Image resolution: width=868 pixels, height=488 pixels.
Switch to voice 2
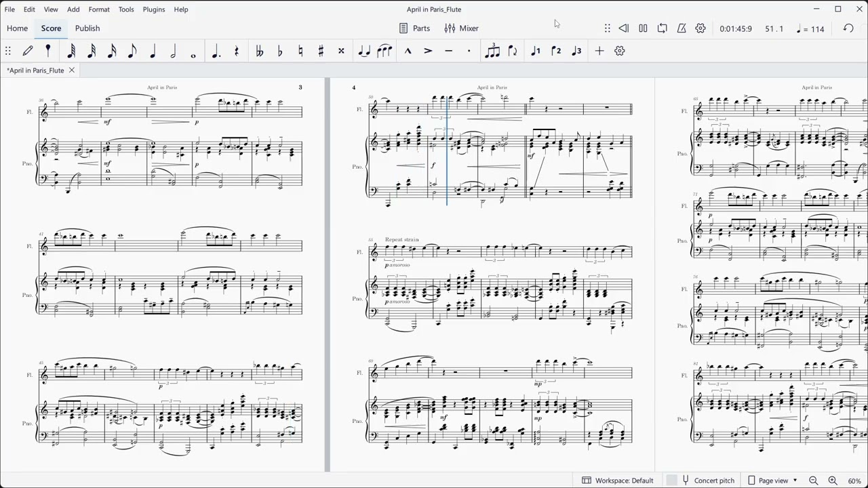556,51
